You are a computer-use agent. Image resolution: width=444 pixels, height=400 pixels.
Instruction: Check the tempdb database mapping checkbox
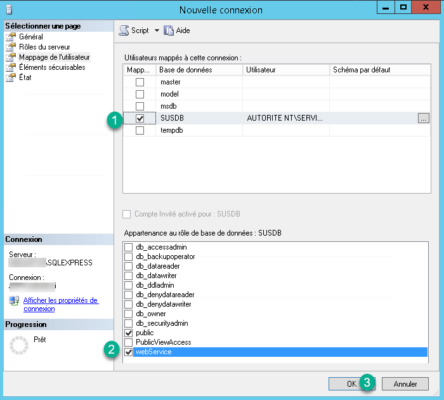pos(140,130)
